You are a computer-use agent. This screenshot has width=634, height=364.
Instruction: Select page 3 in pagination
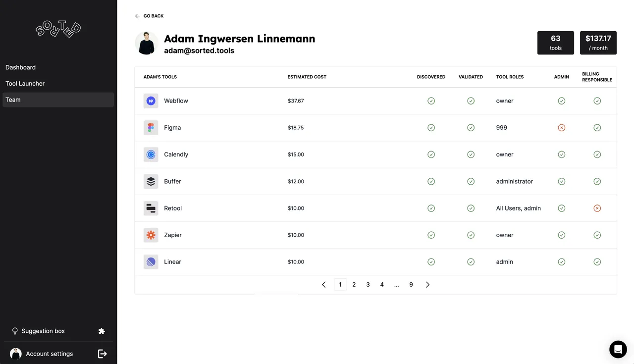click(x=368, y=285)
